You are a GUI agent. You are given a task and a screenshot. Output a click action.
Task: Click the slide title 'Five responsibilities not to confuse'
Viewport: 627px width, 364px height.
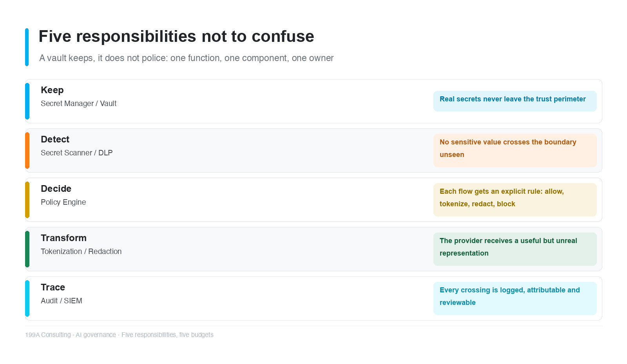[176, 36]
